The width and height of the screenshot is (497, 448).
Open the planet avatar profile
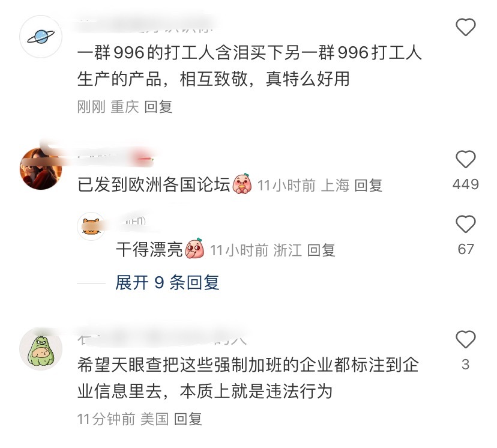[x=41, y=37]
